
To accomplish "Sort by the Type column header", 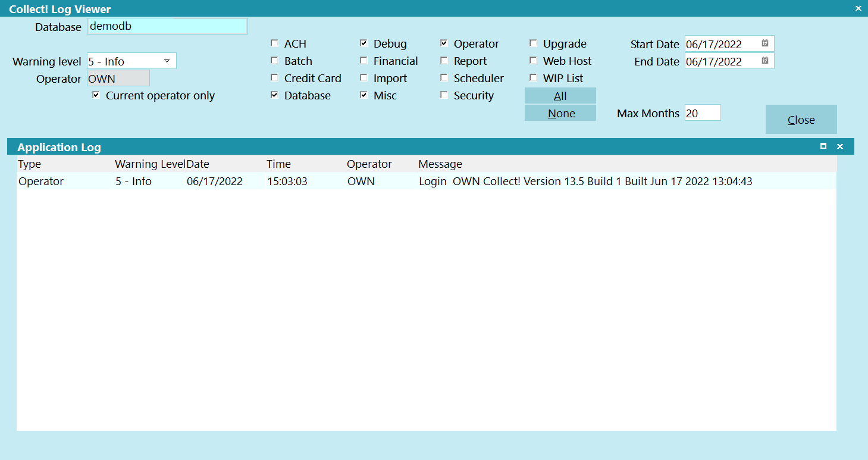I will coord(30,164).
